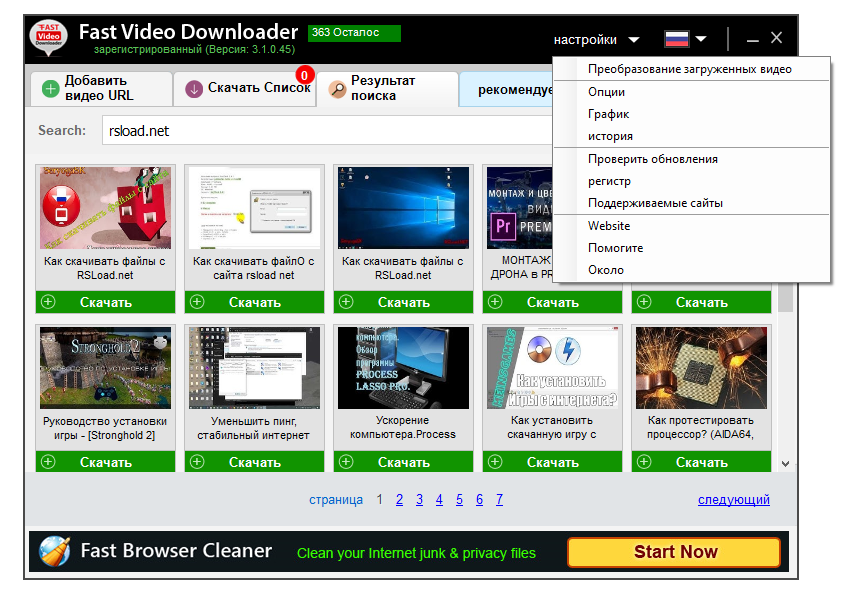845x593 pixels.
Task: Select 'Преобразование загруженных видео' menu item
Action: point(691,69)
